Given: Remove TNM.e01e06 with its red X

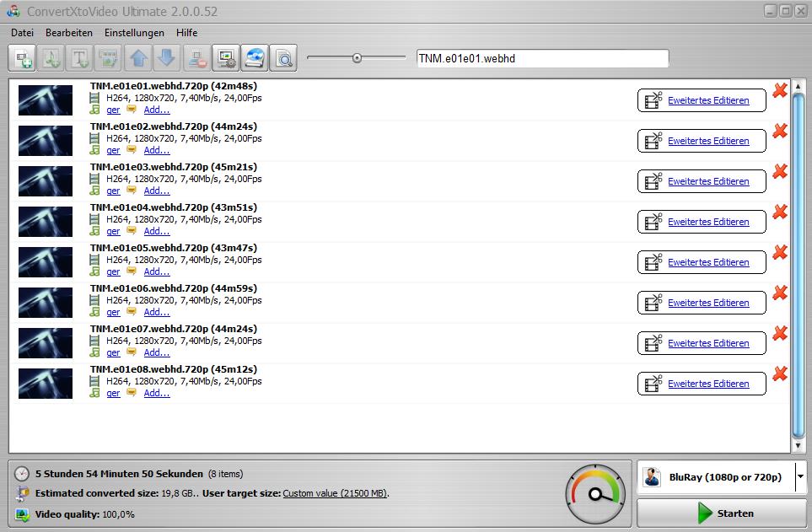Looking at the screenshot, I should [780, 293].
